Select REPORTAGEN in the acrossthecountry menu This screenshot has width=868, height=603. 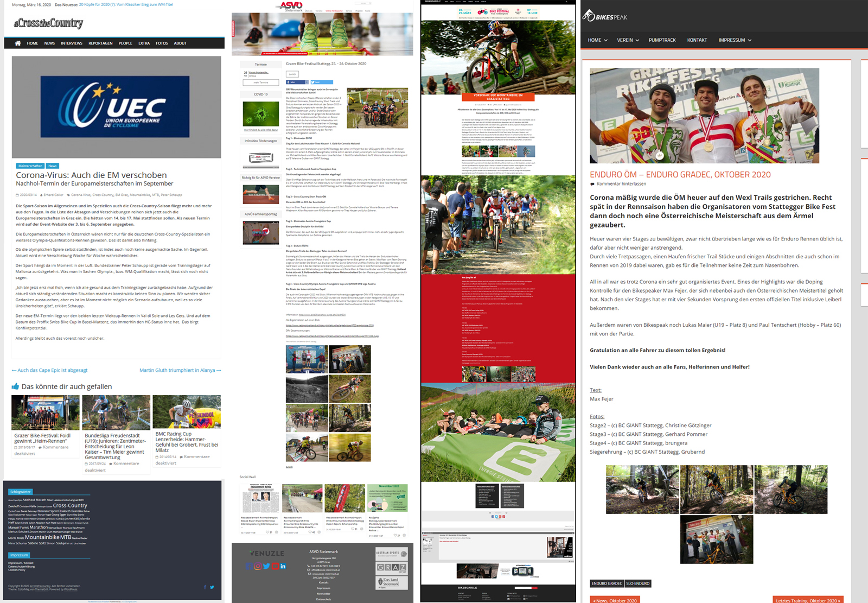100,43
